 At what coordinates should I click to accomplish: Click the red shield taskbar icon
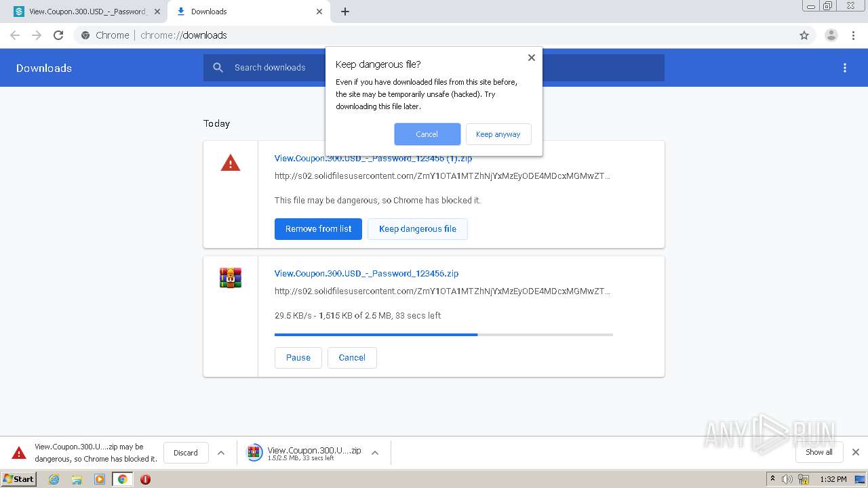coord(145,479)
